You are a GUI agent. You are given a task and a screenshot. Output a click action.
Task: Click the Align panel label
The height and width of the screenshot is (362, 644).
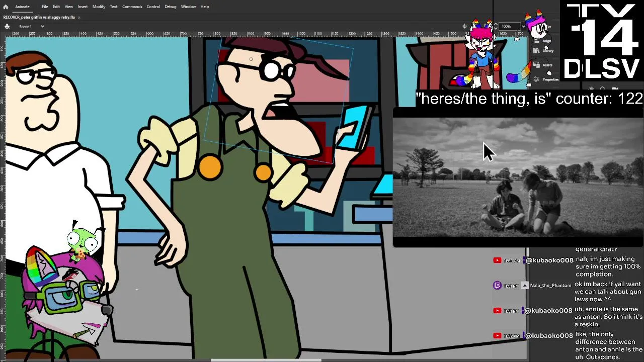(547, 41)
